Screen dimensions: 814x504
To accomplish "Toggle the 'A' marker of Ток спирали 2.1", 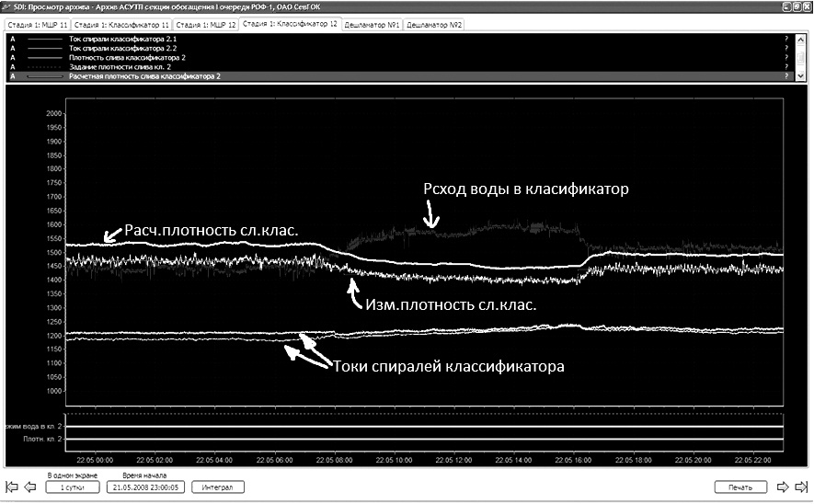I will click(x=12, y=40).
